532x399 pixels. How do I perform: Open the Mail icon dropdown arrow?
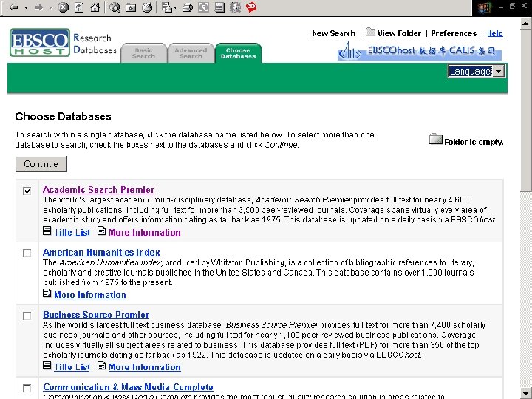click(175, 7)
